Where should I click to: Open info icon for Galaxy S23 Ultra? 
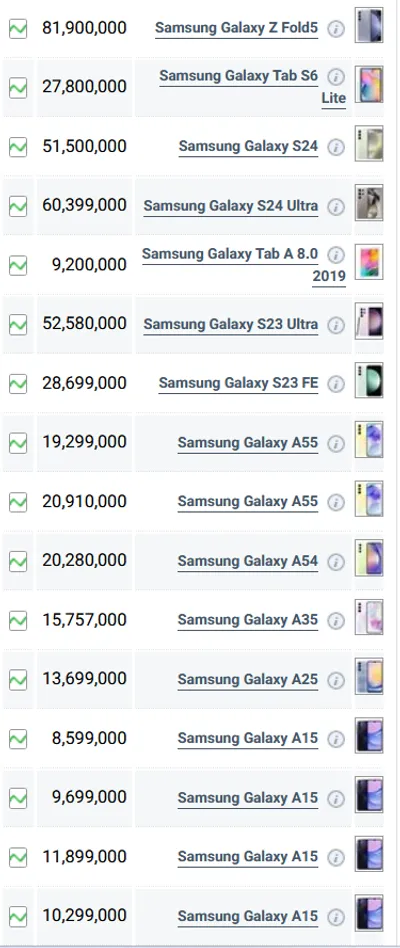(336, 325)
